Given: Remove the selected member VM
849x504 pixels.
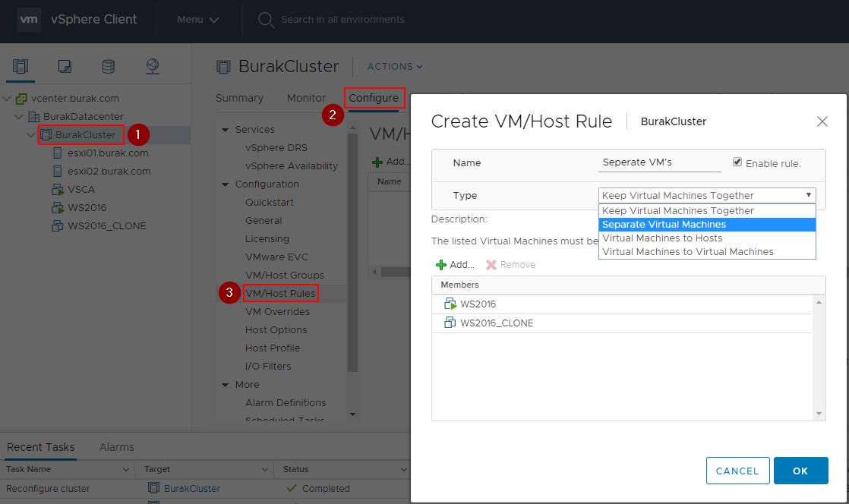Looking at the screenshot, I should [510, 265].
